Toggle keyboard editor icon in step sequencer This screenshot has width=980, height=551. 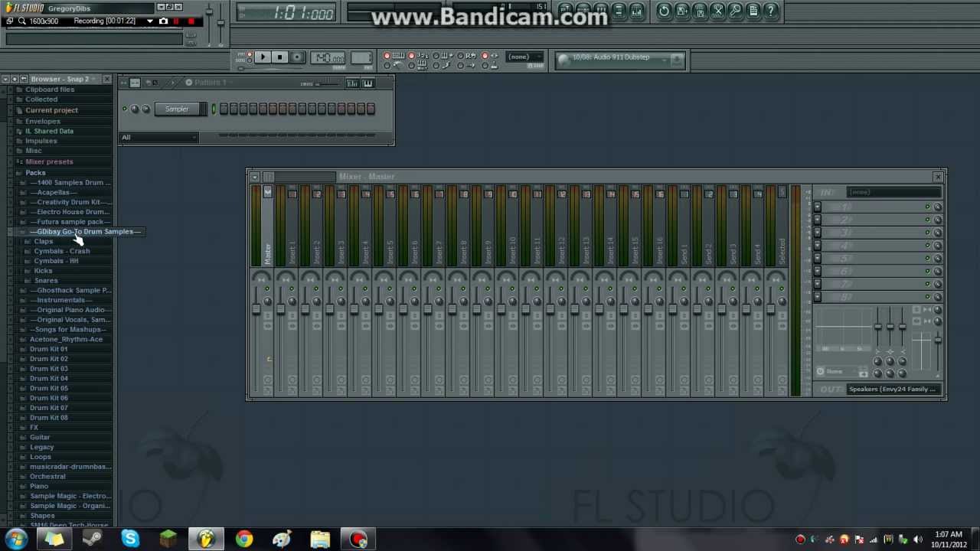(367, 83)
